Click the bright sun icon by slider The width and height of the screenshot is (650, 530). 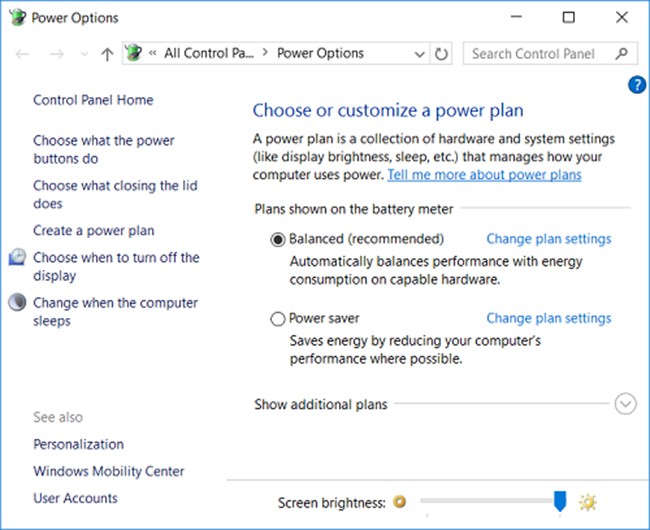[587, 502]
